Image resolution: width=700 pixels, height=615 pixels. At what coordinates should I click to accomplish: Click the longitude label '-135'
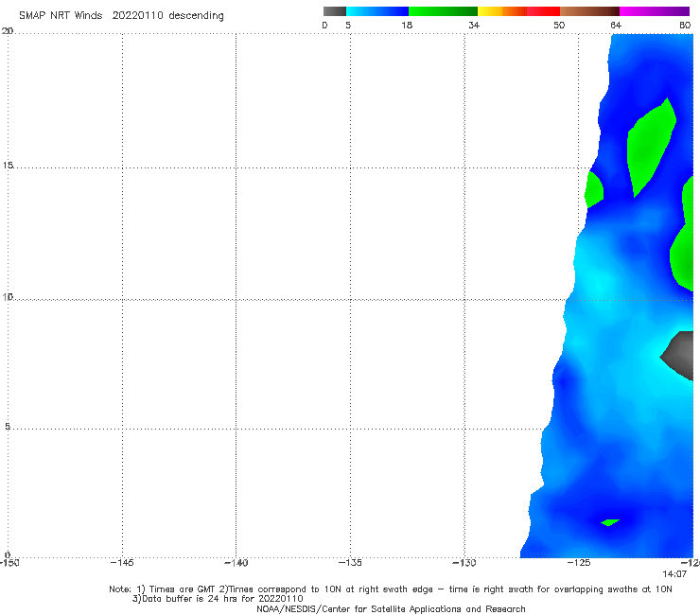pos(350,563)
